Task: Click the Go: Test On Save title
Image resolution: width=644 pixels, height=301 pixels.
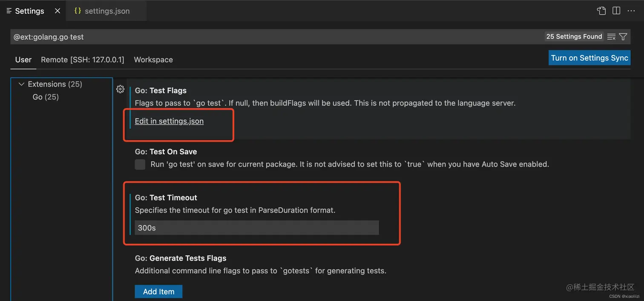Action: pyautogui.click(x=166, y=151)
